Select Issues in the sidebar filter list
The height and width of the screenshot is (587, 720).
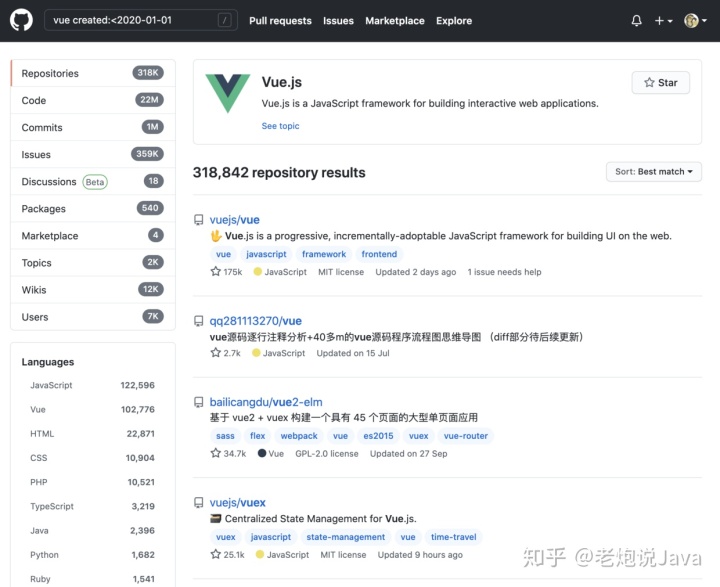[x=93, y=154]
